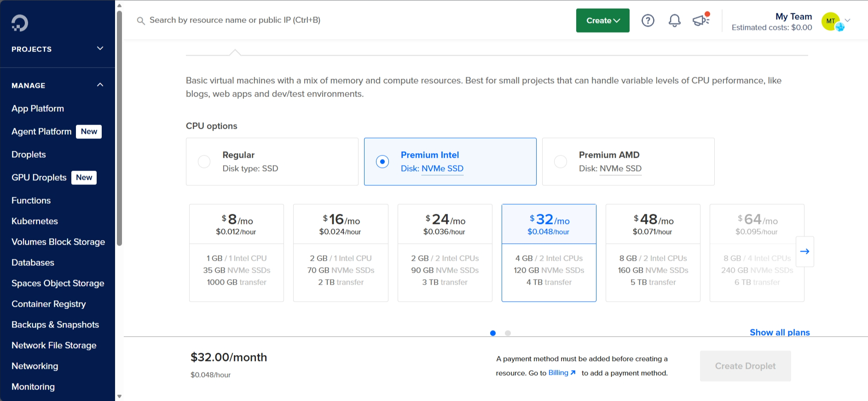Click the sidebar scrollbar up arrow
This screenshot has height=401, width=868.
[x=120, y=6]
